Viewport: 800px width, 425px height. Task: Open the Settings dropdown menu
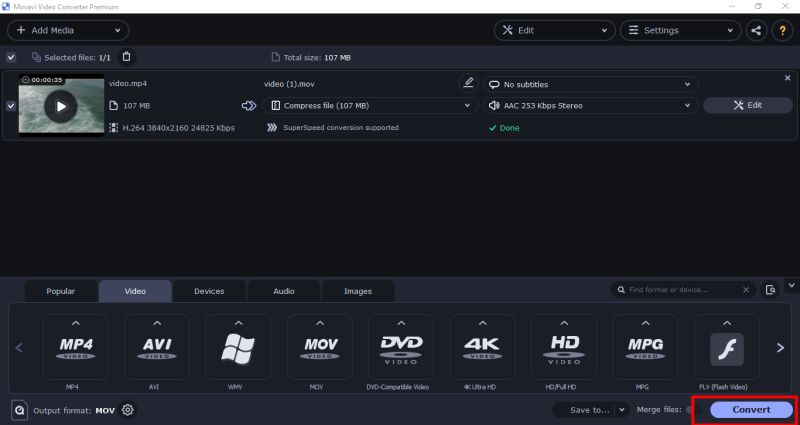681,31
